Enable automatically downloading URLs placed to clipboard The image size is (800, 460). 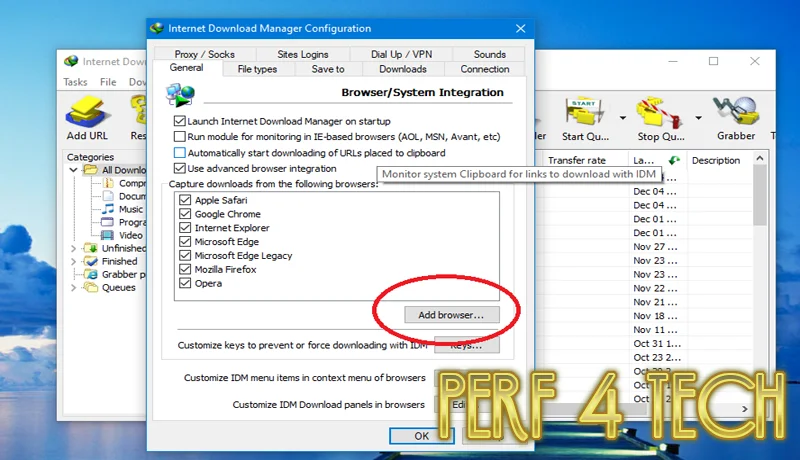[179, 152]
